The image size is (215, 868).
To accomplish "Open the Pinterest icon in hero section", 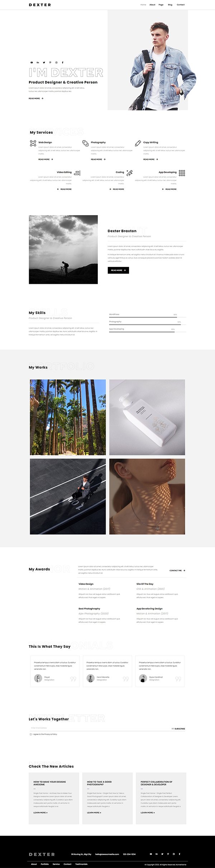I will (50, 62).
